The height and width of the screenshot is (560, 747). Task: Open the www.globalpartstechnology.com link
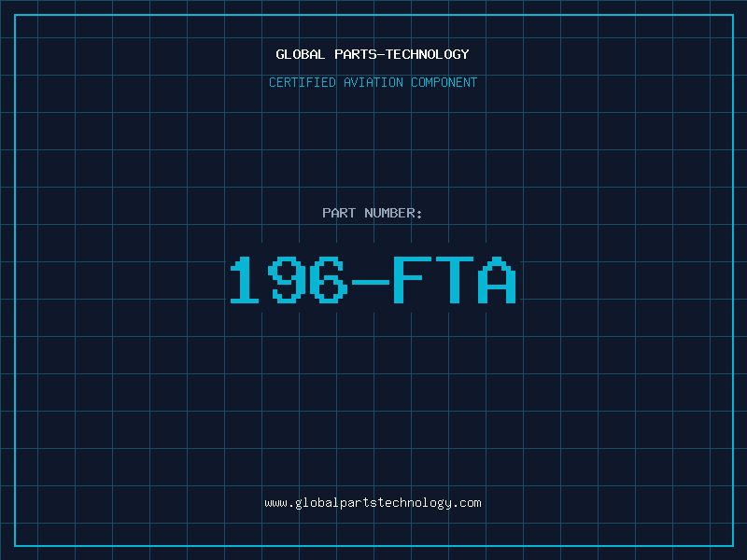[x=373, y=503]
